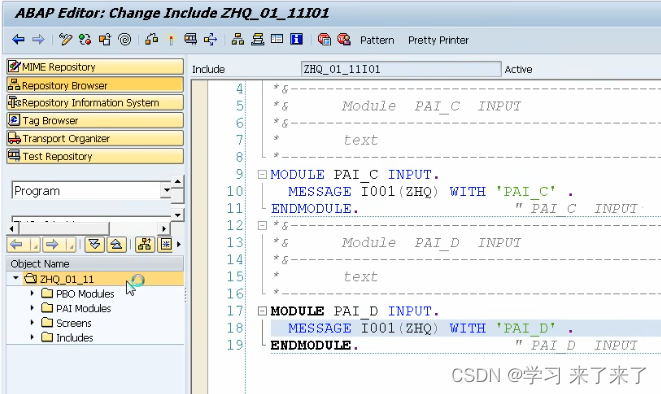Collapse the ZHQ_01_11 tree node

16,278
